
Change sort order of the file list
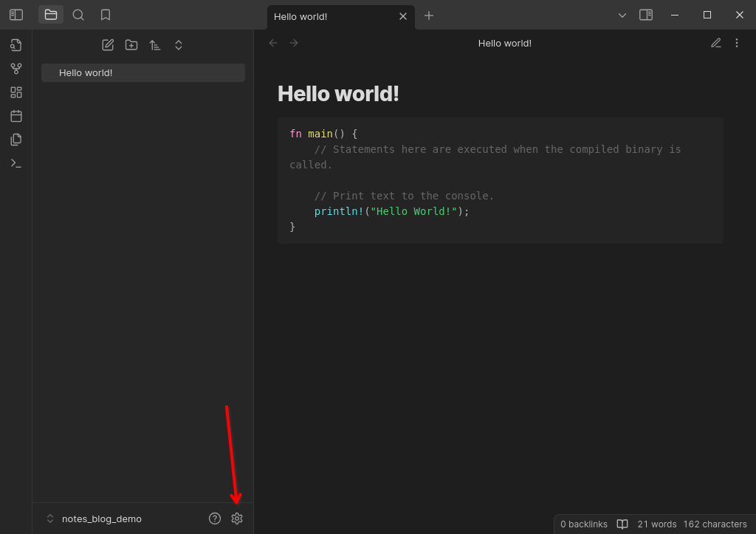[155, 45]
